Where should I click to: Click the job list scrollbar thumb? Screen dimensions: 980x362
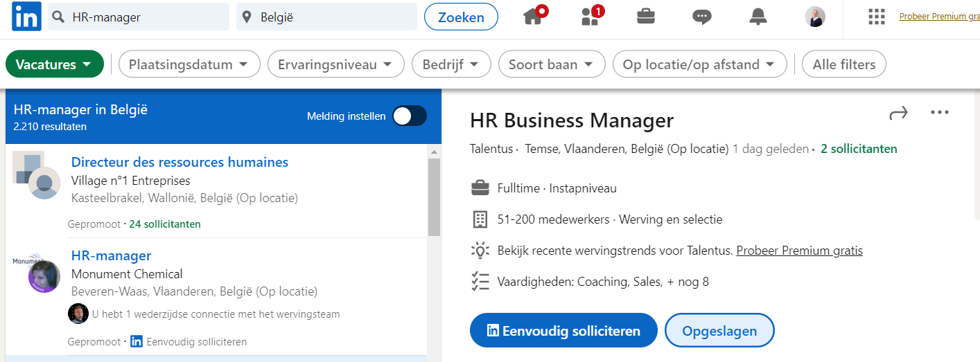click(434, 197)
